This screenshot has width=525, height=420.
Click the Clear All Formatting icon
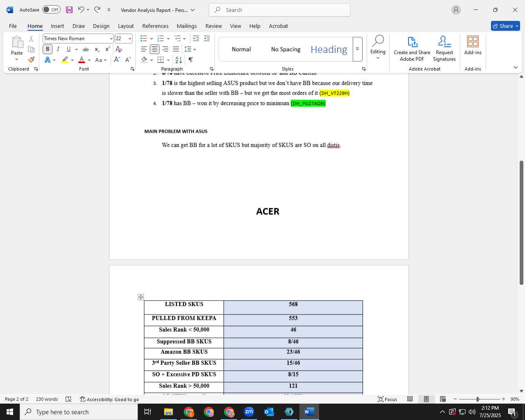pos(119,49)
